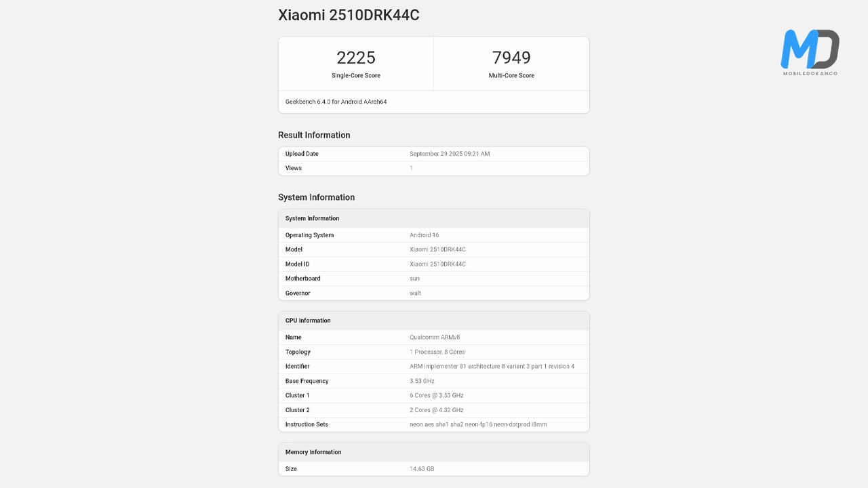Select the Qualcomm ARMv8 name value
This screenshot has height=488, width=868.
(x=435, y=338)
